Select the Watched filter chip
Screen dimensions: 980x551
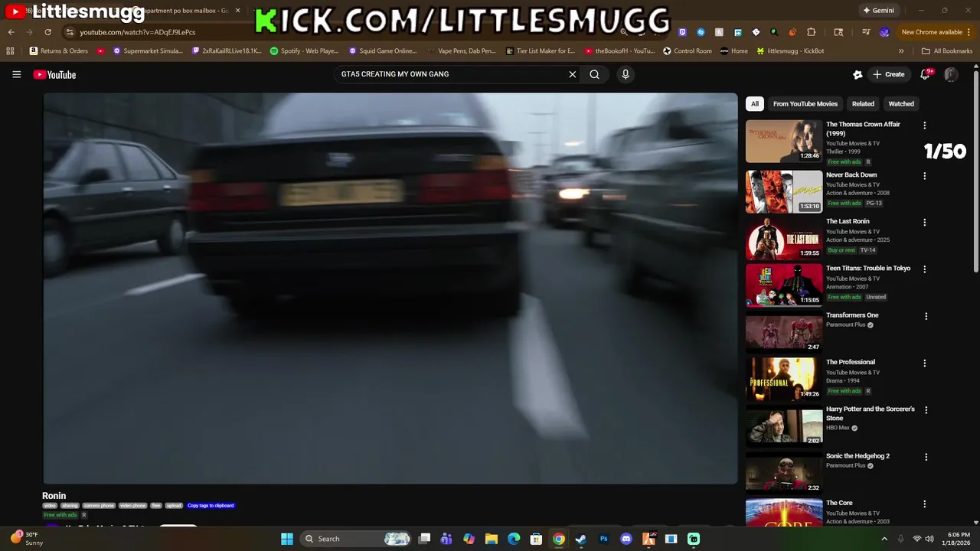point(901,104)
